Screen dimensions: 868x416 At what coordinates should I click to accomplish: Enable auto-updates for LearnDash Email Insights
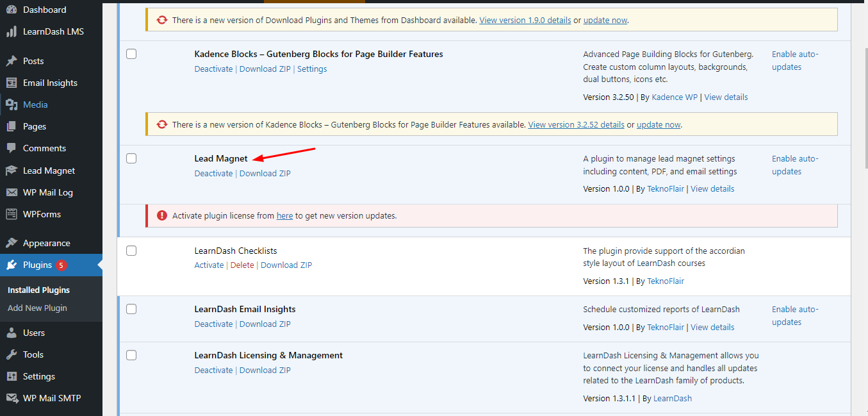[x=795, y=315]
